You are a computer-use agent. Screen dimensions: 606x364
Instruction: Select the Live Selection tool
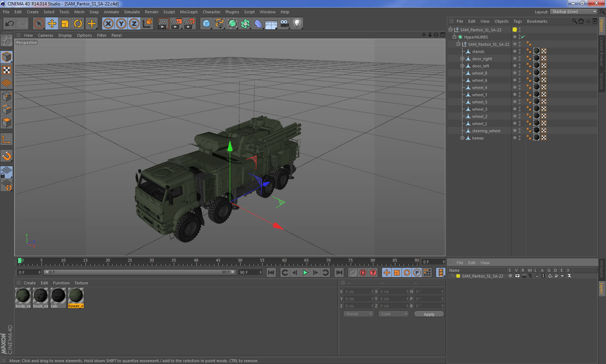[39, 24]
